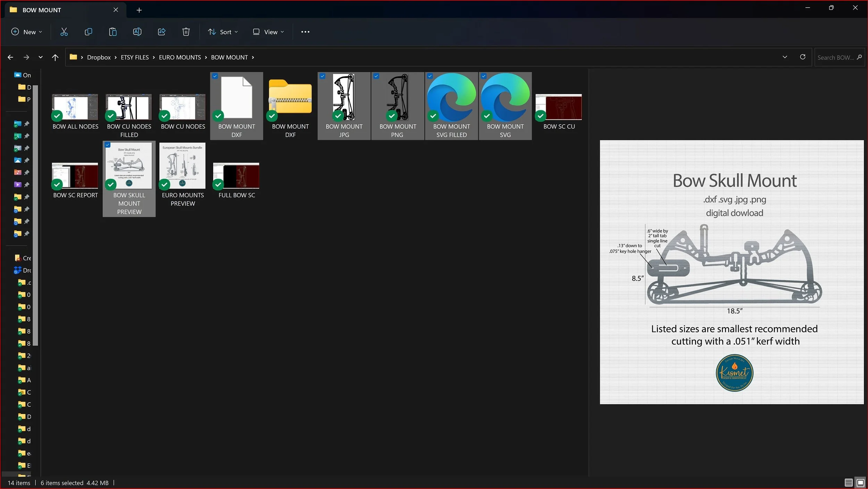
Task: Click the Copy icon in toolbar
Action: [x=88, y=32]
